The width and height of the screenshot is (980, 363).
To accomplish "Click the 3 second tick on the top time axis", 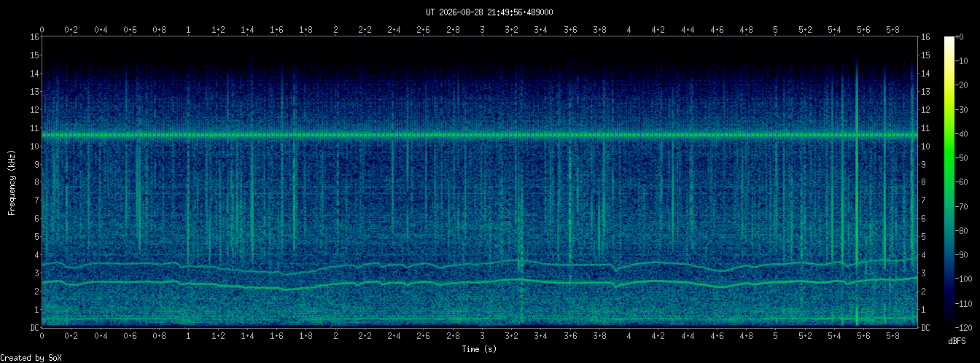I will [x=482, y=30].
